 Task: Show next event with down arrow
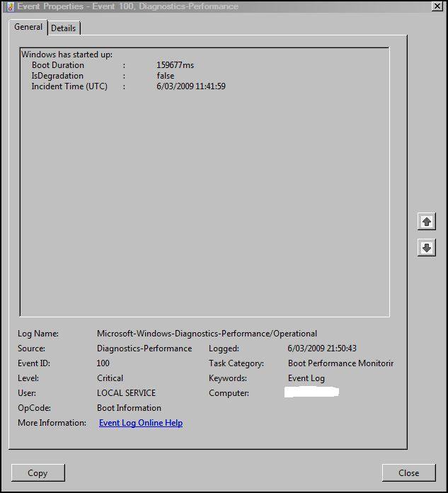point(426,248)
